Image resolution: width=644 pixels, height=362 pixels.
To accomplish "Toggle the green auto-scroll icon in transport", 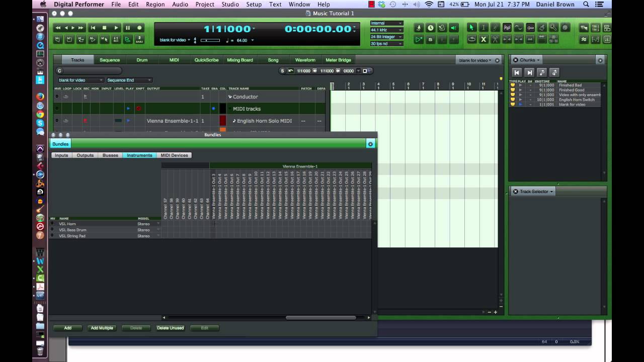I will 128,39.
